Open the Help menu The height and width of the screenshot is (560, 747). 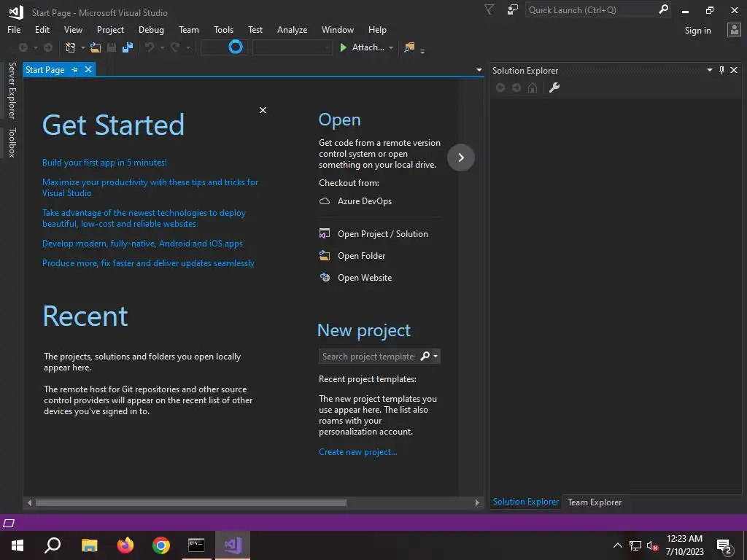click(x=377, y=29)
